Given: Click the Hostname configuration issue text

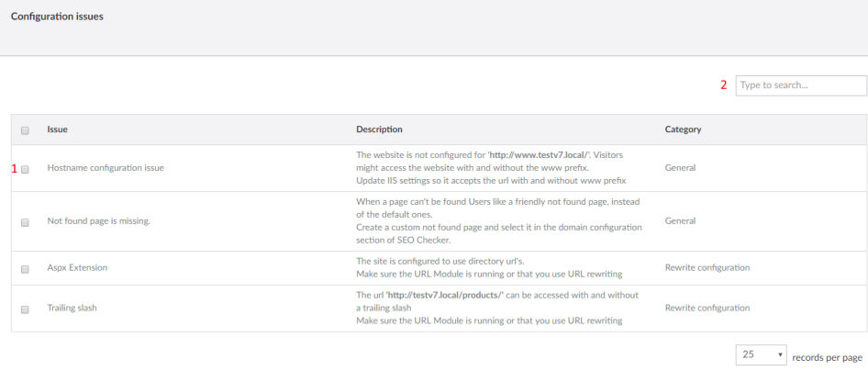Looking at the screenshot, I should coord(106,168).
